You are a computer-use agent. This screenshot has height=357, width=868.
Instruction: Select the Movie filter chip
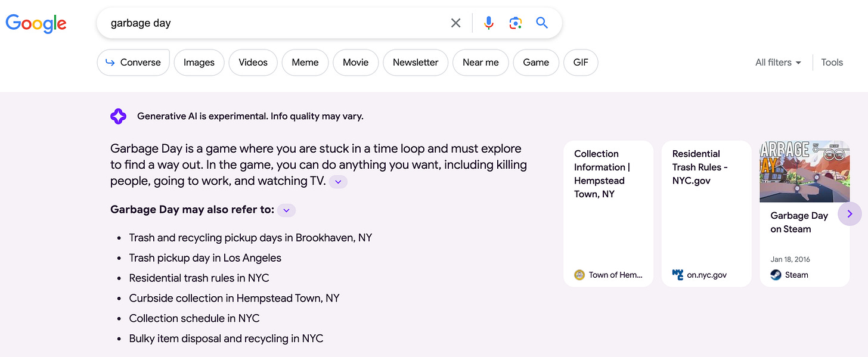(x=356, y=63)
